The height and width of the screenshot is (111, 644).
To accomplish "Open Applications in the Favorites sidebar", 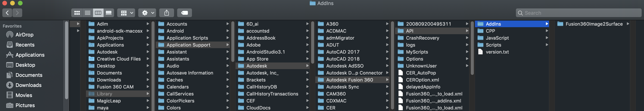I will (30, 55).
